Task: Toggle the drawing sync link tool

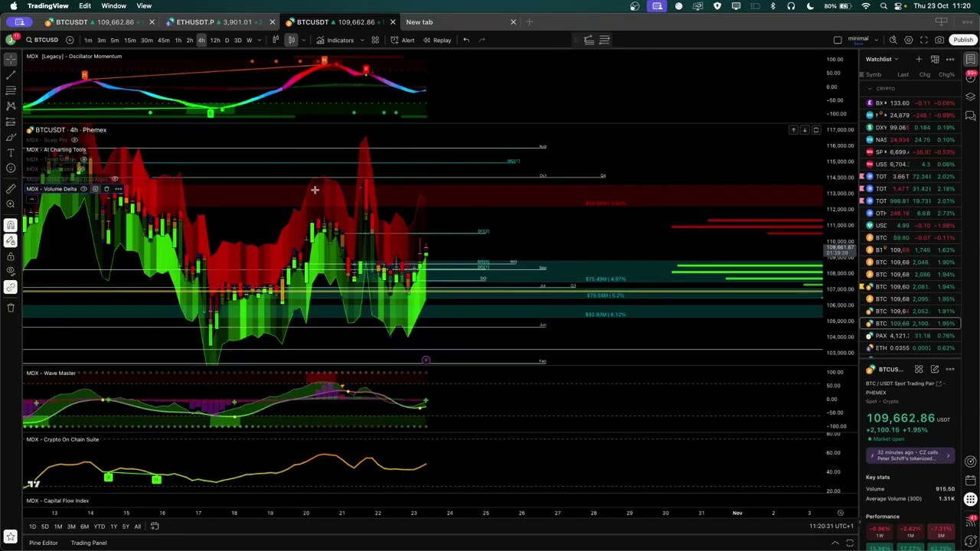Action: coord(11,287)
